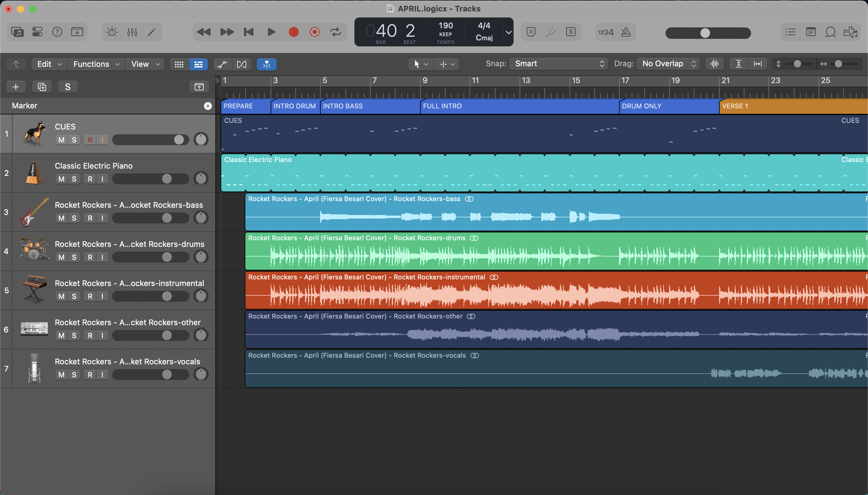Add a marker with plus icon
The image size is (868, 495).
208,106
